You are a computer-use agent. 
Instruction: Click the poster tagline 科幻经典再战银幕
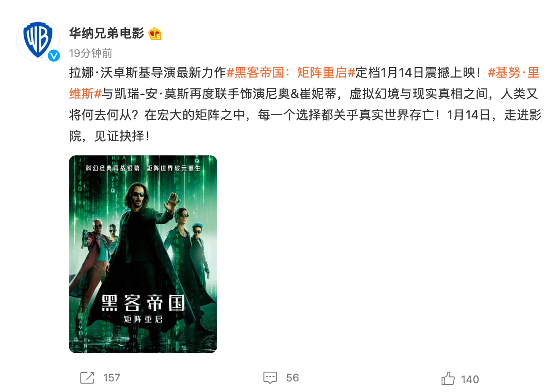(113, 168)
